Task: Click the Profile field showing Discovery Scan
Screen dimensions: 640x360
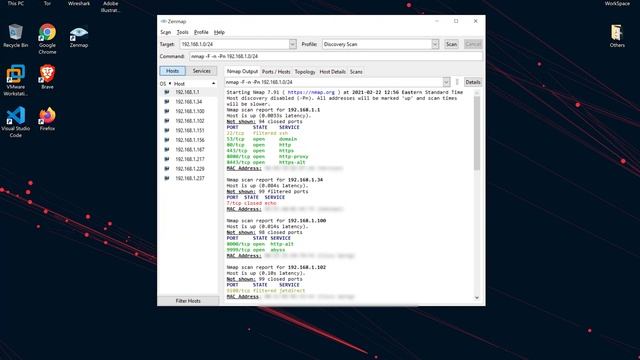Action: pyautogui.click(x=377, y=44)
